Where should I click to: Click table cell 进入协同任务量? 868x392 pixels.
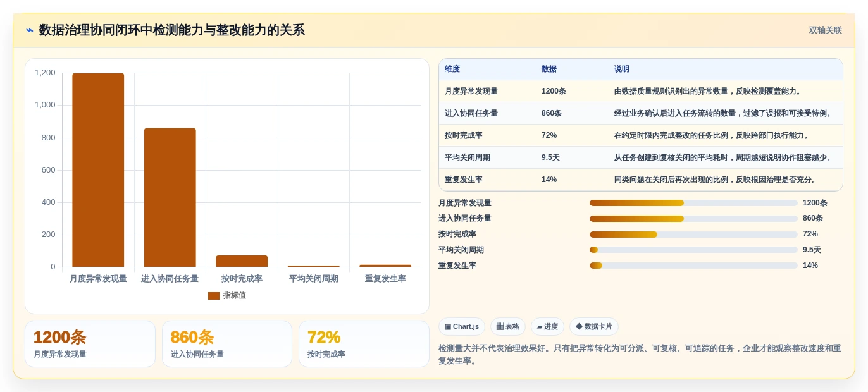coord(471,113)
